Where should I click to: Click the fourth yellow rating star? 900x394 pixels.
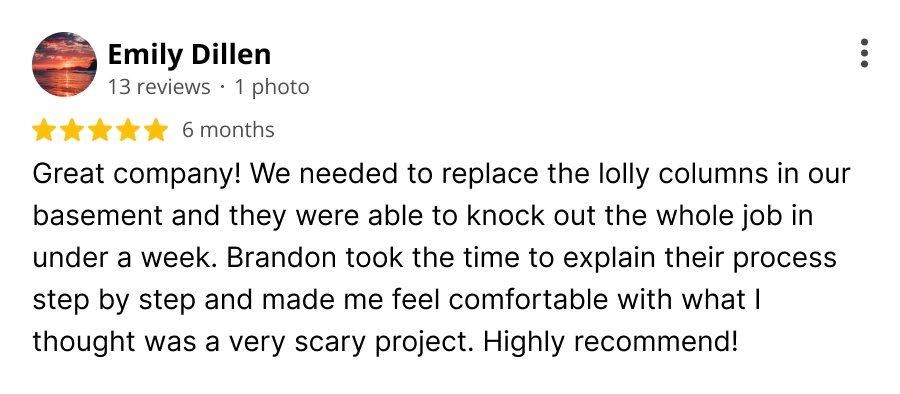[x=128, y=130]
